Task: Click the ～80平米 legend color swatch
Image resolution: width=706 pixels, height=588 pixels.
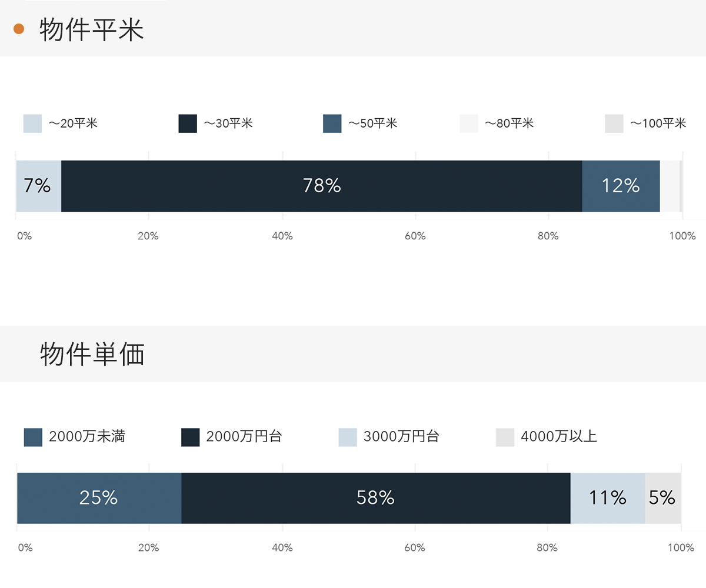Action: [469, 123]
